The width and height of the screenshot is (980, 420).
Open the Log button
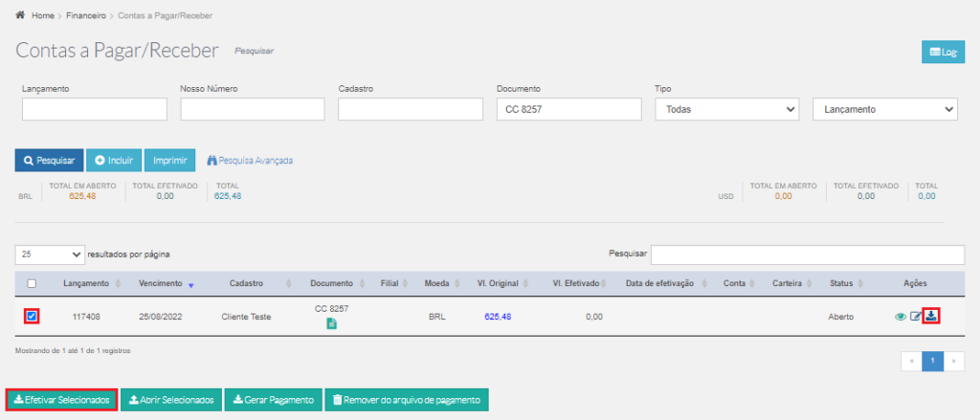point(943,53)
